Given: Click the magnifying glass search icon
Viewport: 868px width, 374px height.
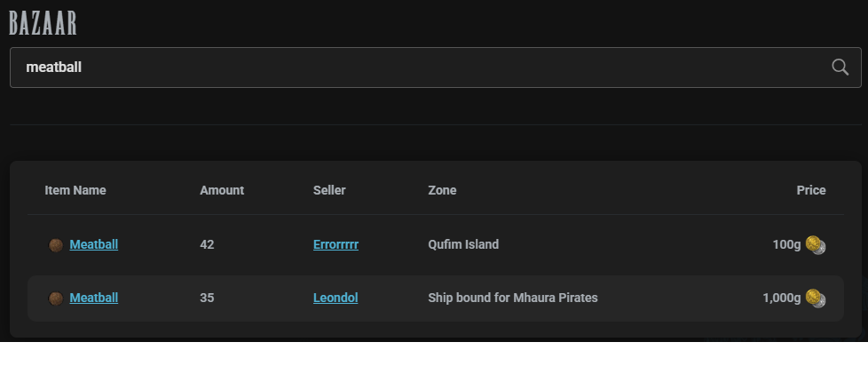Looking at the screenshot, I should point(840,68).
